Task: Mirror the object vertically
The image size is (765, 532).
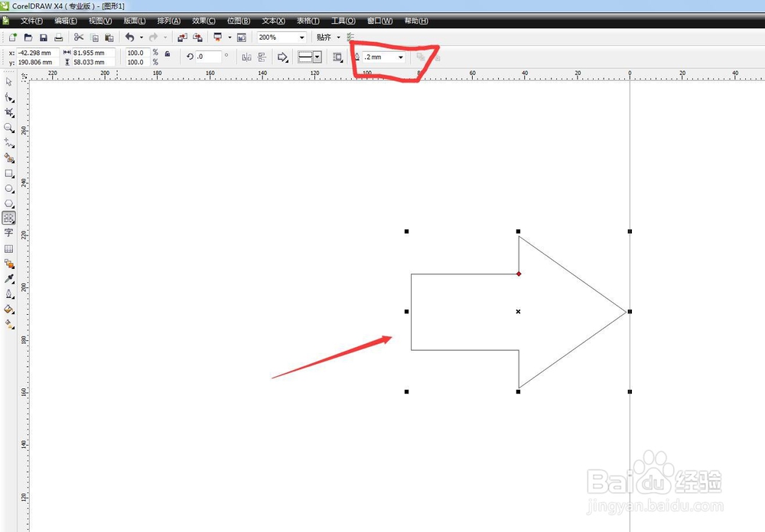Action: tap(262, 57)
